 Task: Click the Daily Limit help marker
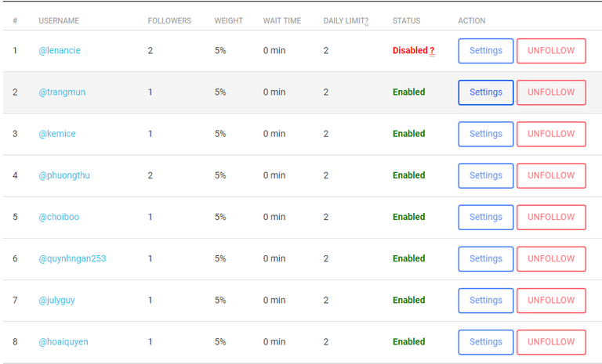click(x=366, y=21)
